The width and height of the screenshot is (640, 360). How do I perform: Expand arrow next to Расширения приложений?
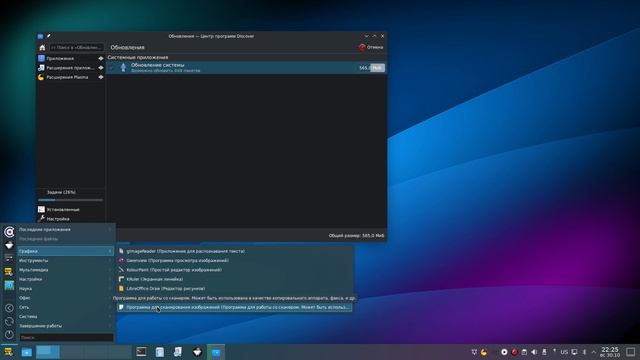pos(100,68)
